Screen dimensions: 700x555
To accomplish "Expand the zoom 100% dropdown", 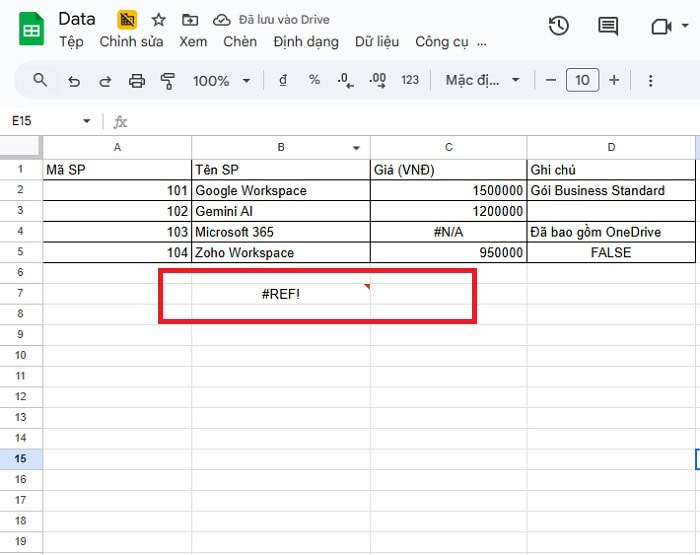I will tap(221, 80).
